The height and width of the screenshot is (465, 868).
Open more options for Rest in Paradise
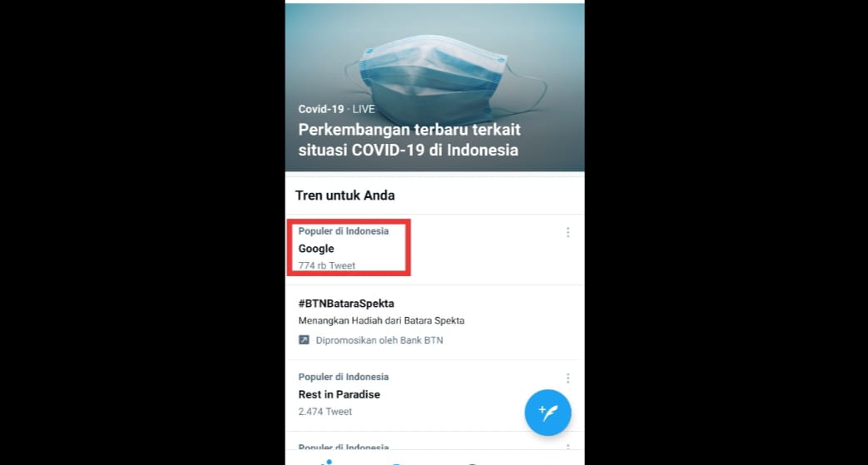click(x=568, y=378)
